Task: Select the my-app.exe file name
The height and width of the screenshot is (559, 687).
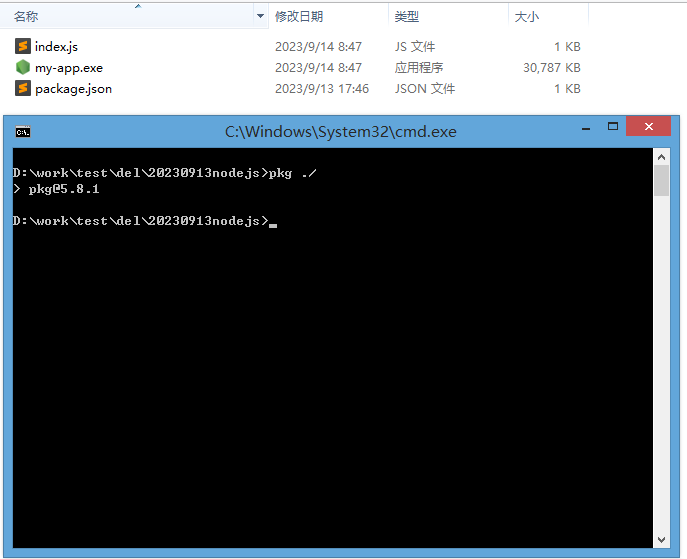Action: (69, 68)
